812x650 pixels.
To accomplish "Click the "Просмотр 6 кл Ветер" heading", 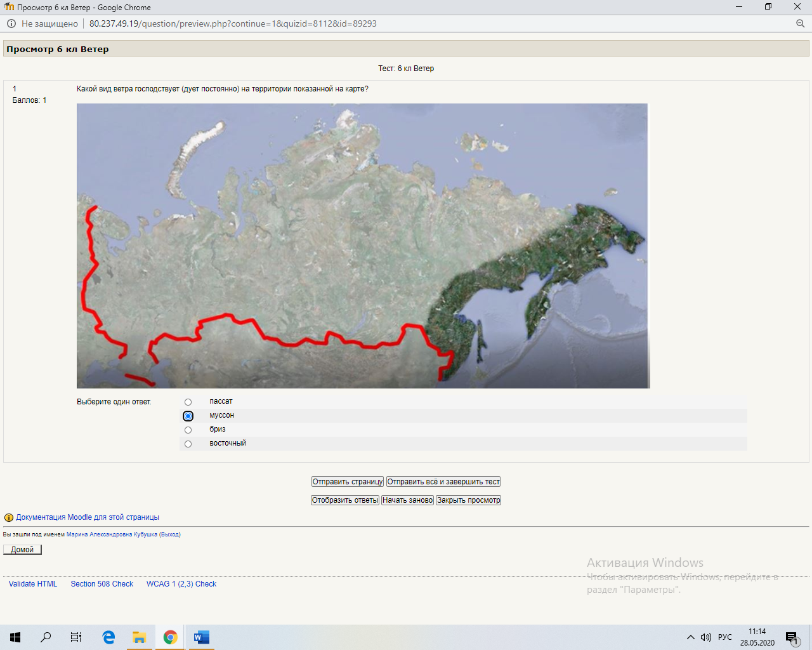I will coord(58,49).
